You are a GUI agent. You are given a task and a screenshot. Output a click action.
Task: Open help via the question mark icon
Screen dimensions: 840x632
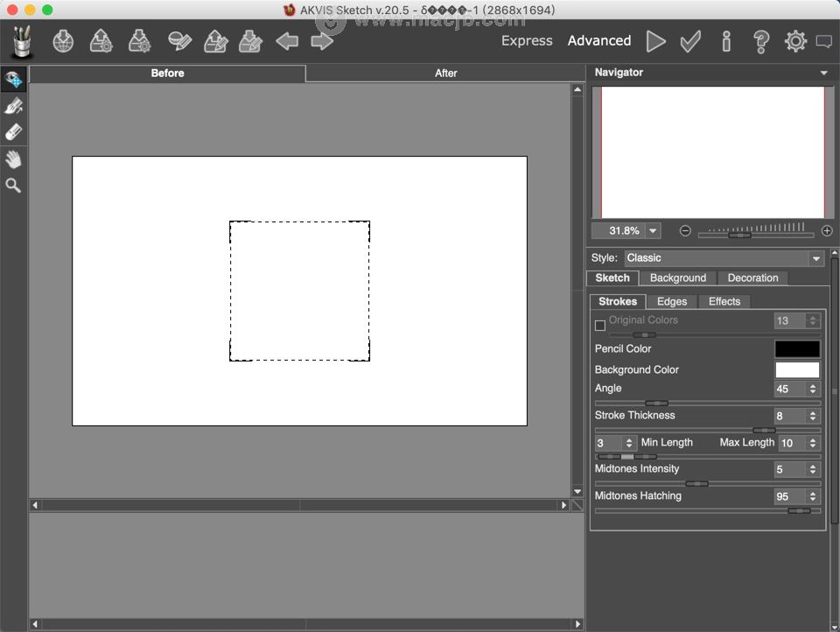pyautogui.click(x=760, y=41)
